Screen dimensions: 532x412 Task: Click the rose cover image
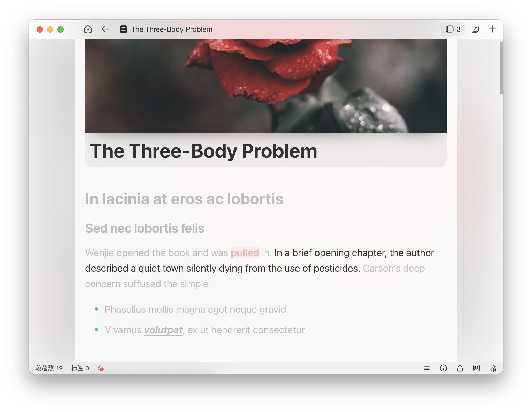pos(266,86)
